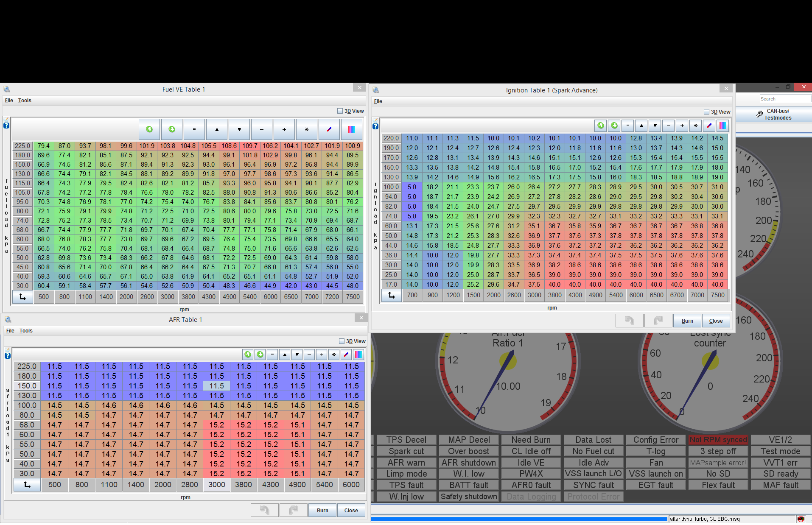Click the Burn button in Ignition Table
The width and height of the screenshot is (812, 525).
click(687, 321)
